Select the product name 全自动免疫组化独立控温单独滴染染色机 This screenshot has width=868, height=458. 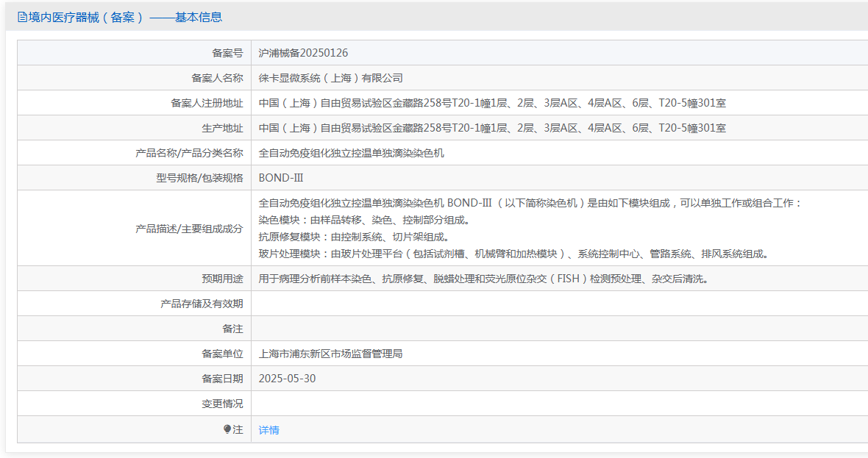click(352, 153)
